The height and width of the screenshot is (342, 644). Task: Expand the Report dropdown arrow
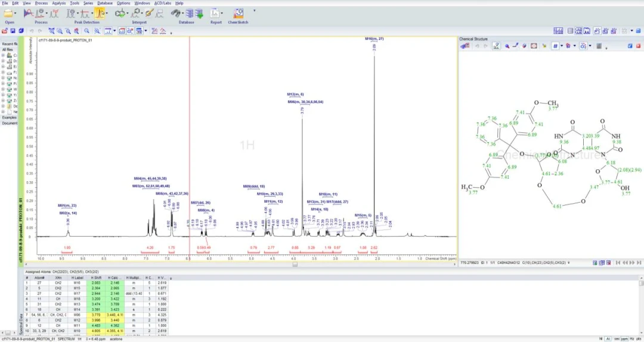[x=222, y=14]
